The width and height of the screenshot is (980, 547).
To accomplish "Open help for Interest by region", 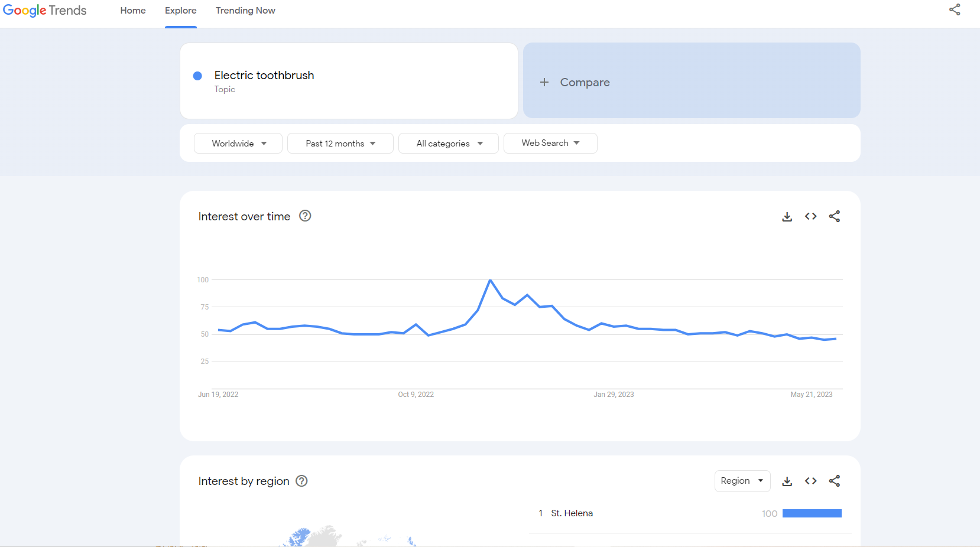I will tap(301, 481).
